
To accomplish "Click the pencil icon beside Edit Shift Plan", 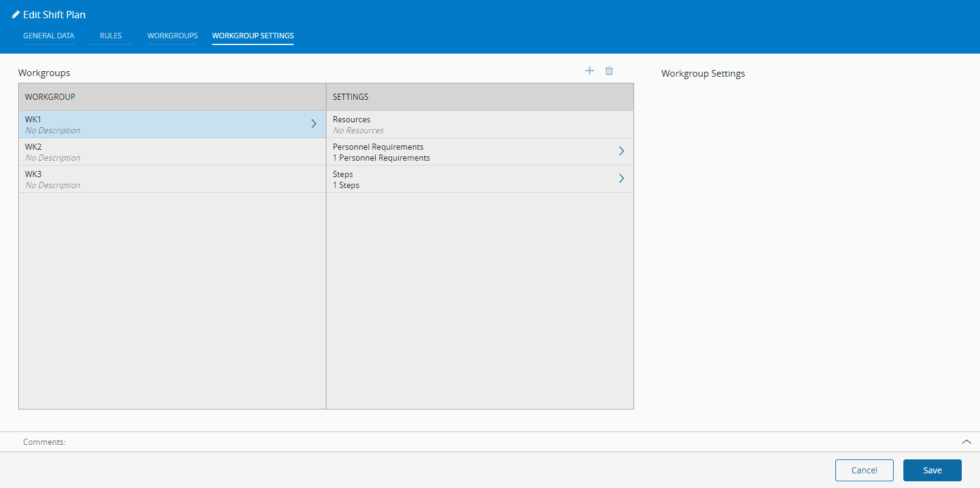I will tap(16, 15).
